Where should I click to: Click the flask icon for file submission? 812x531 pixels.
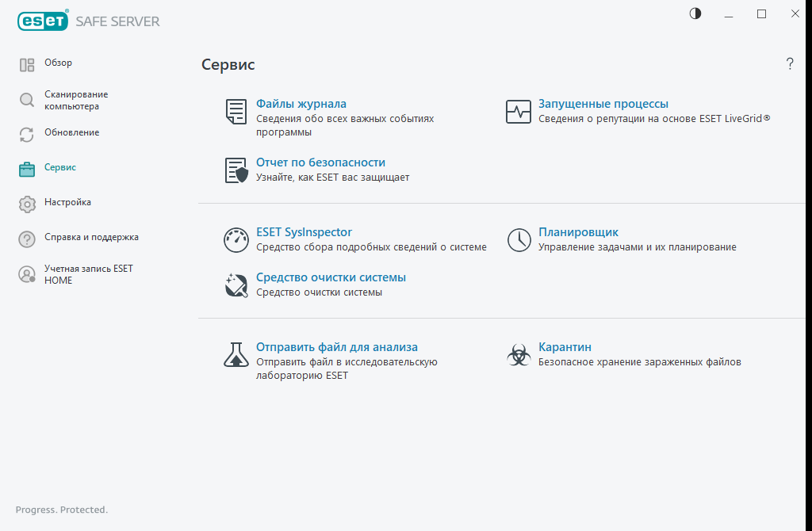[236, 354]
